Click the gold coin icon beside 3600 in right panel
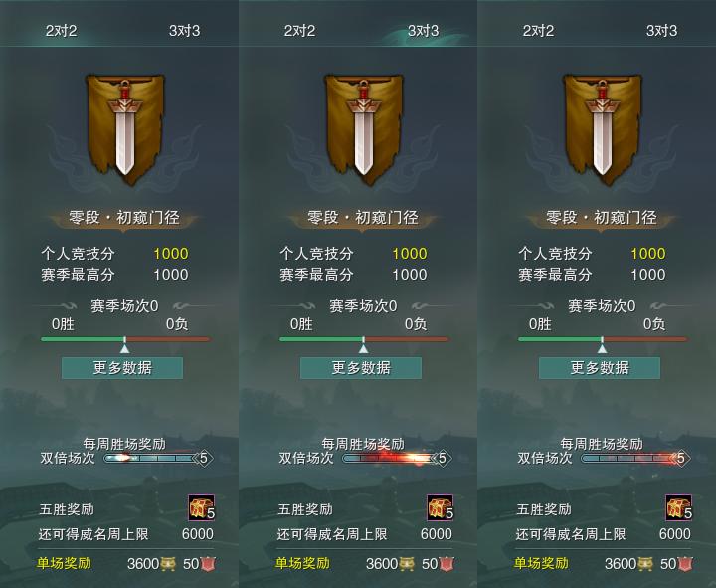 pyautogui.click(x=645, y=564)
